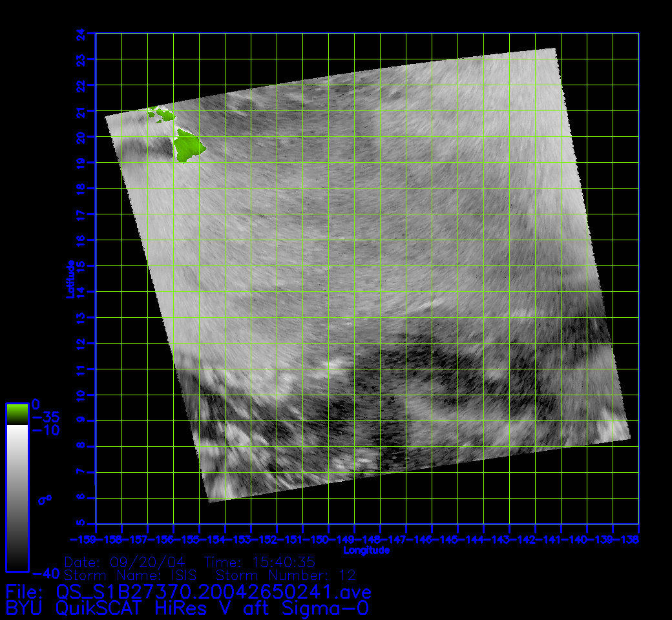The image size is (672, 620).
Task: Select the file name QS_S1B27370.20042650241.ave text
Action: click(213, 592)
